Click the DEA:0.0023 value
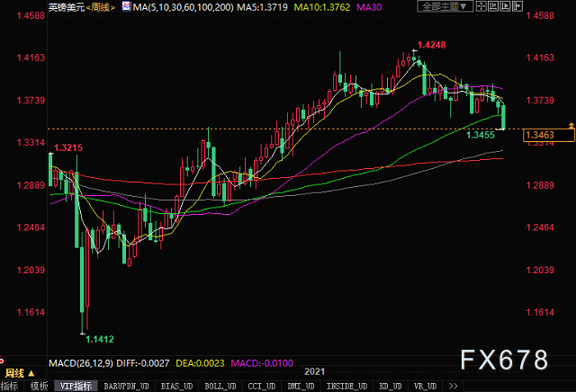The height and width of the screenshot is (392, 576). (200, 363)
